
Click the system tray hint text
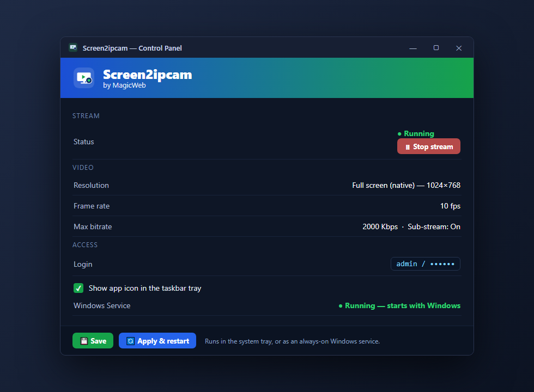tap(292, 341)
